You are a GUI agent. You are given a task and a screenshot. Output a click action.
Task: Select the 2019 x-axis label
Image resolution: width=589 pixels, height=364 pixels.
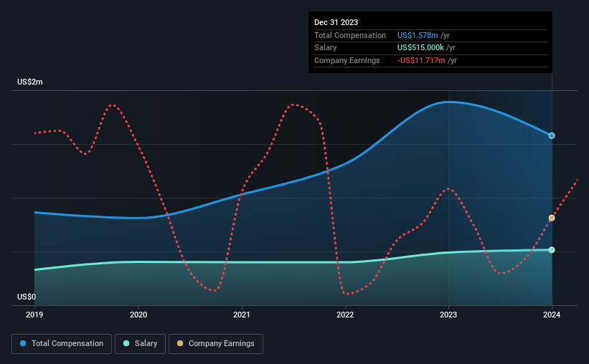point(34,315)
